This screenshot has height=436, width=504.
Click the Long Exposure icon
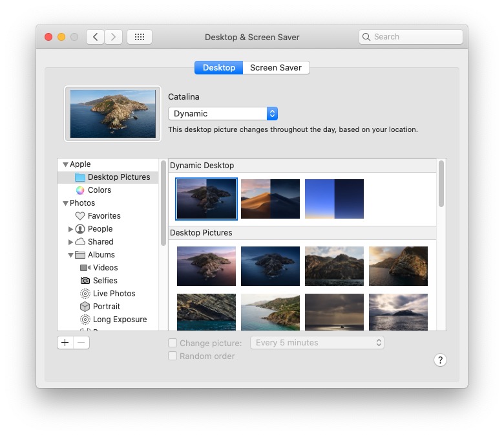coord(85,319)
